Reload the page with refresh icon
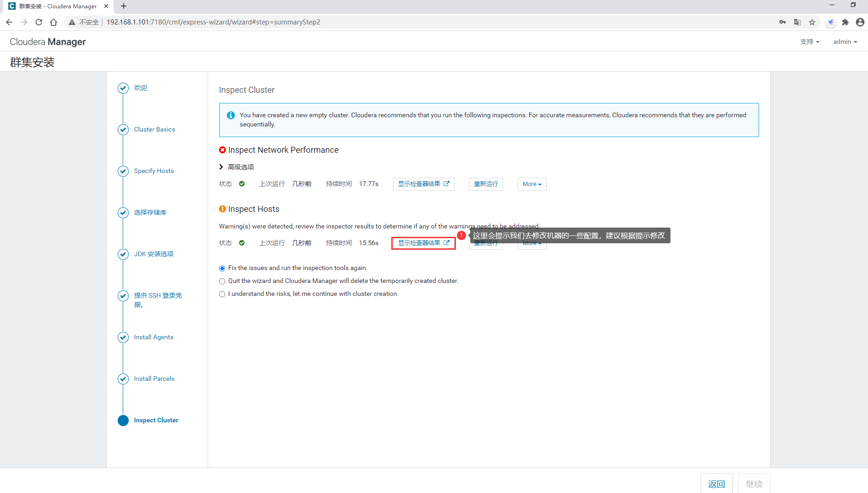This screenshot has height=493, width=868. [x=39, y=22]
